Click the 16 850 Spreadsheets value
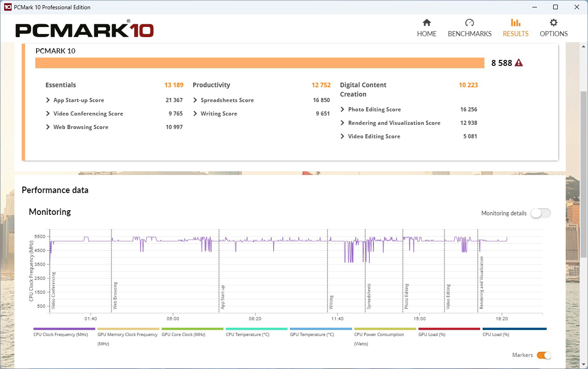Screen dimensions: 588x369 tap(321, 100)
